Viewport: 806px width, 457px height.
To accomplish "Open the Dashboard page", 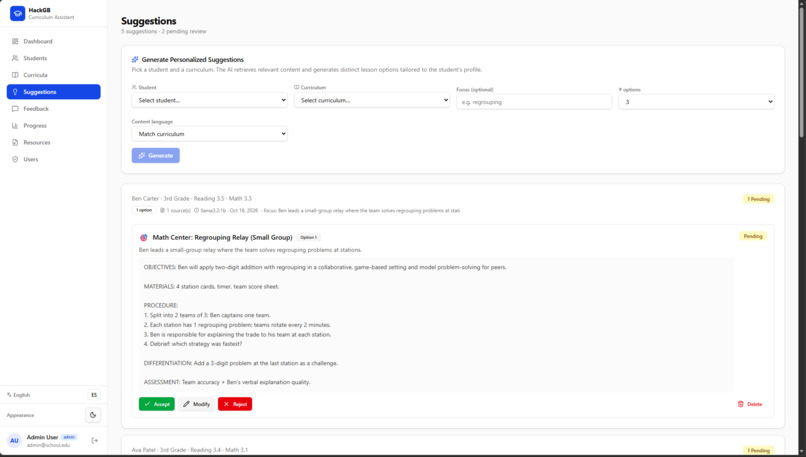I will [x=53, y=41].
